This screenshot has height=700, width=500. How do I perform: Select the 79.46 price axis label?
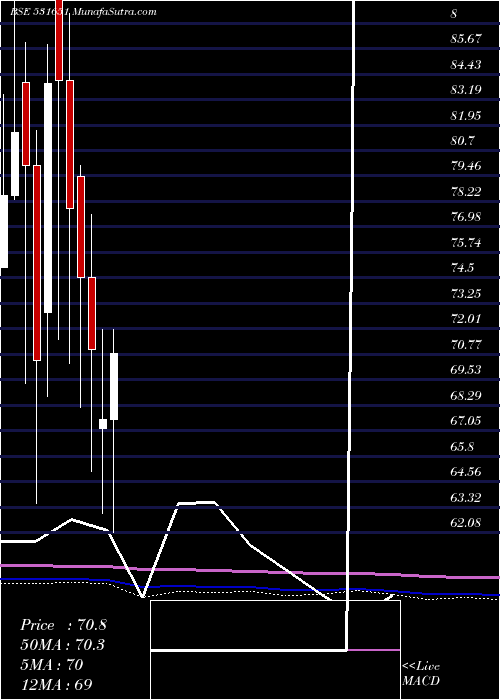[466, 166]
